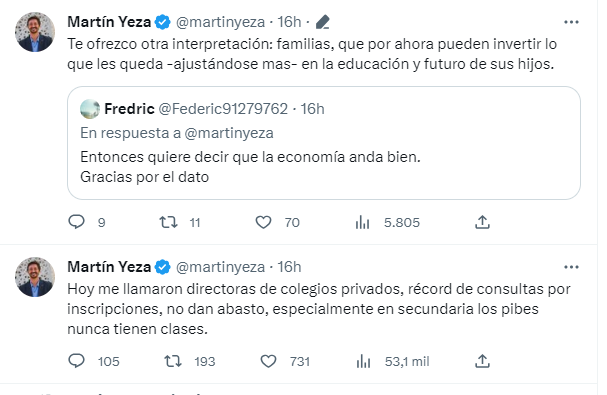Reply to the tweet with 105 comments

pyautogui.click(x=76, y=361)
